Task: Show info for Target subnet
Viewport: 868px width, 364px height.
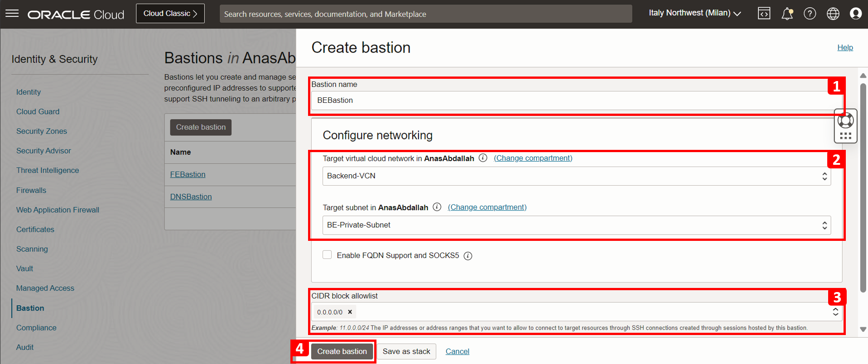Action: point(437,207)
